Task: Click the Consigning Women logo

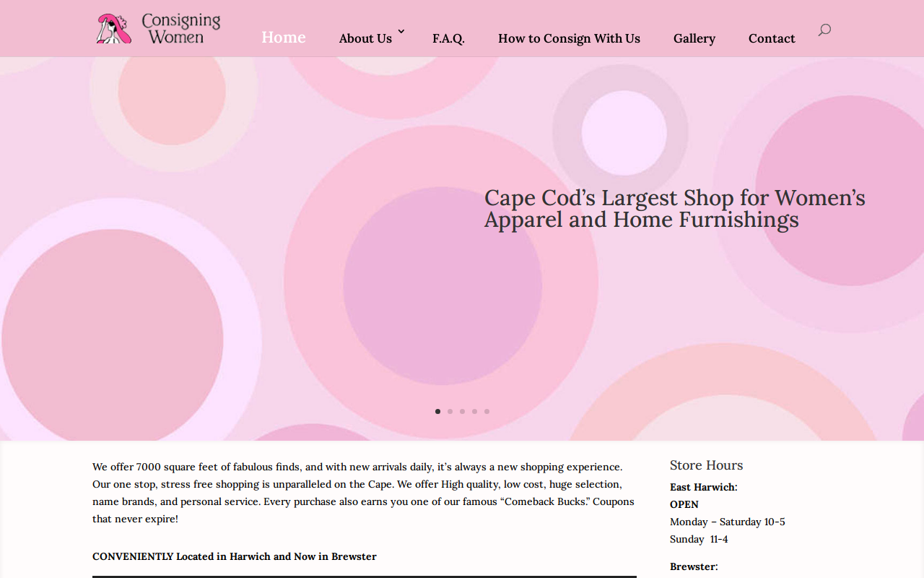Action: point(158,29)
